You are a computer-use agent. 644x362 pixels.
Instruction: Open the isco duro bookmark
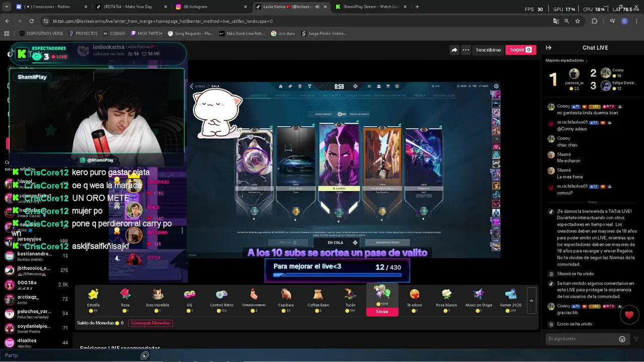click(283, 33)
